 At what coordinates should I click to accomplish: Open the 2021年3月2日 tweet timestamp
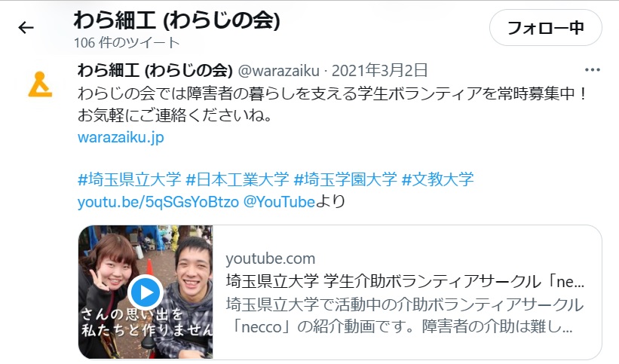(380, 71)
